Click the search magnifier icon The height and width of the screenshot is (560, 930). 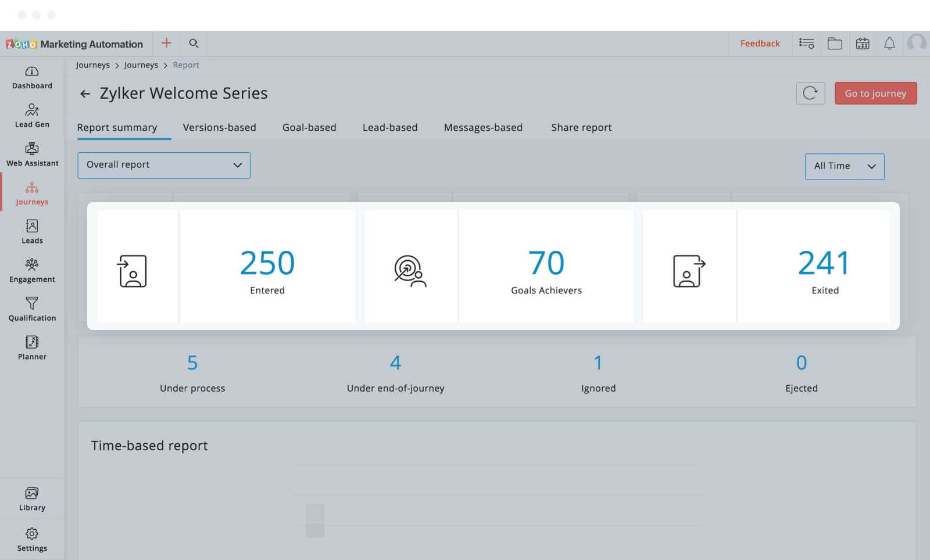(x=194, y=44)
